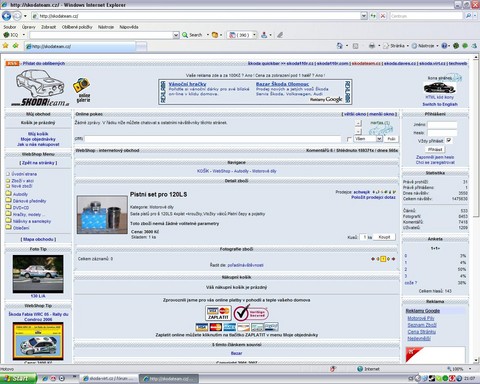
Task: Open the Oblíbené položky menu
Action: [77, 27]
